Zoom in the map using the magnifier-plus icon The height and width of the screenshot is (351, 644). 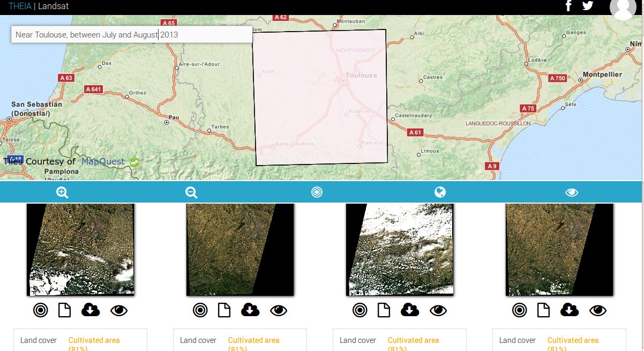pos(63,192)
